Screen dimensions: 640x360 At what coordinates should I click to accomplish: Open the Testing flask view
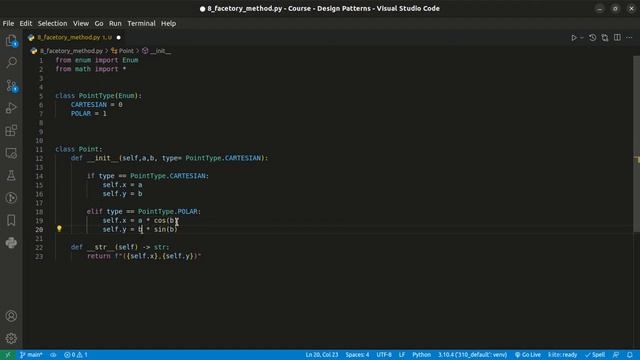tap(11, 176)
